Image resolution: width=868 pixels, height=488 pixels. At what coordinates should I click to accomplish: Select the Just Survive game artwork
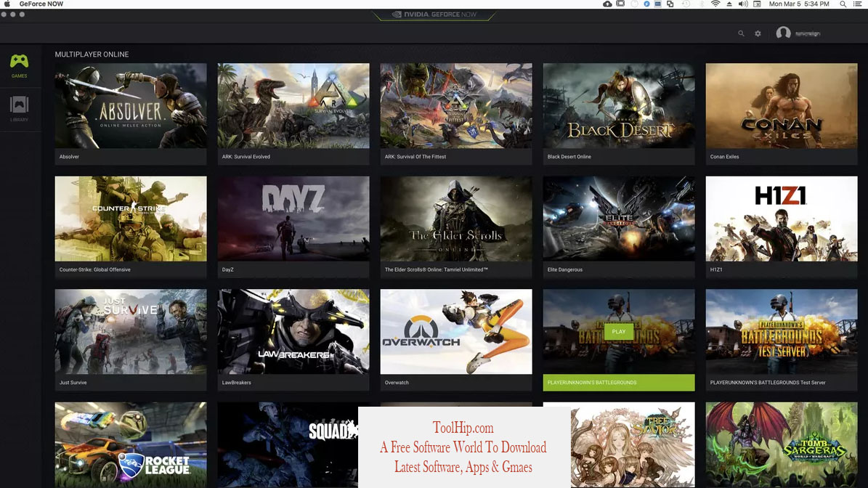131,331
